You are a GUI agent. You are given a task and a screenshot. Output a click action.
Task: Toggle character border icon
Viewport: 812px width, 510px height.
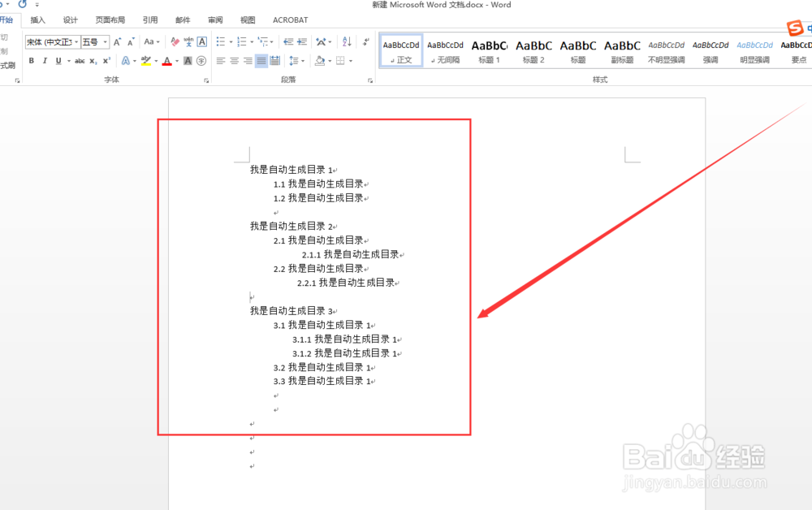click(202, 41)
